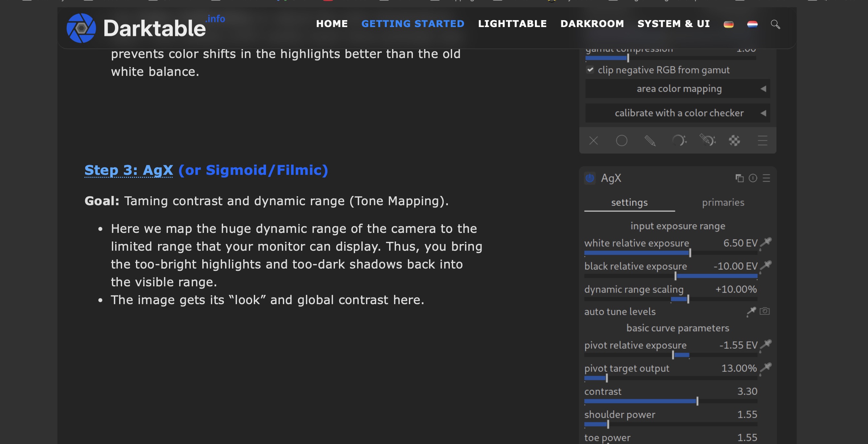Screen dimensions: 868x444
Task: Switch language via German flag icon
Action: 728,24
